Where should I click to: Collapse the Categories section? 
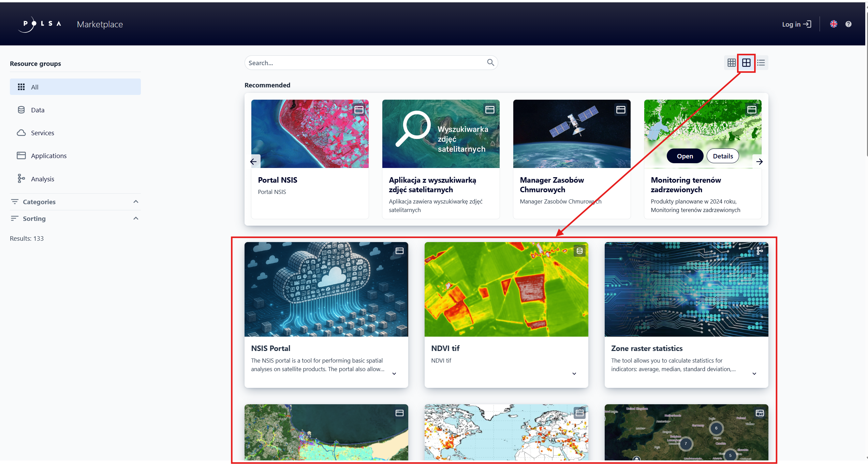click(x=136, y=202)
